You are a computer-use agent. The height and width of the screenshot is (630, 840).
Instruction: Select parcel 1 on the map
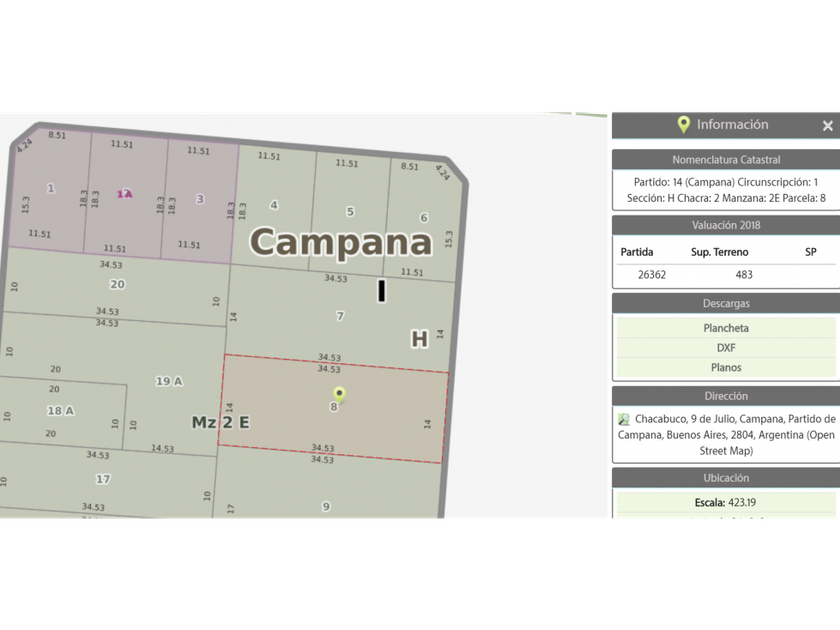click(51, 188)
